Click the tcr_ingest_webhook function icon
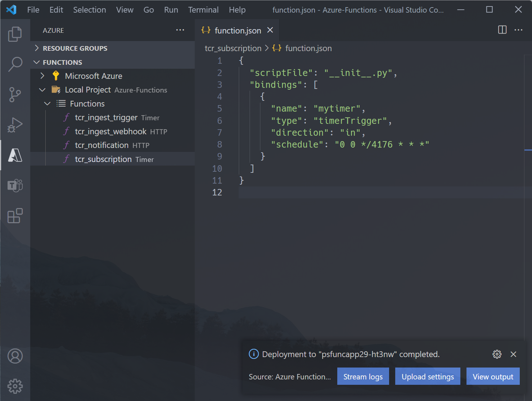 (66, 131)
